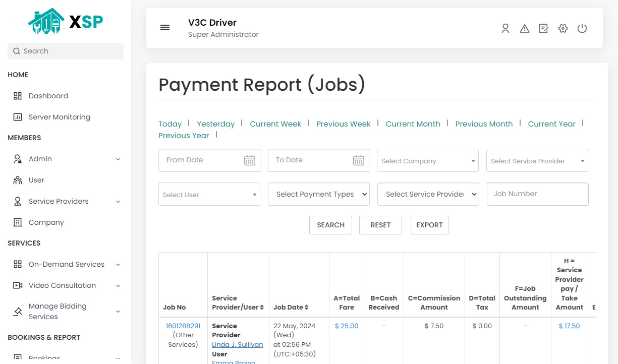
Task: Click the logout power icon
Action: tap(582, 28)
